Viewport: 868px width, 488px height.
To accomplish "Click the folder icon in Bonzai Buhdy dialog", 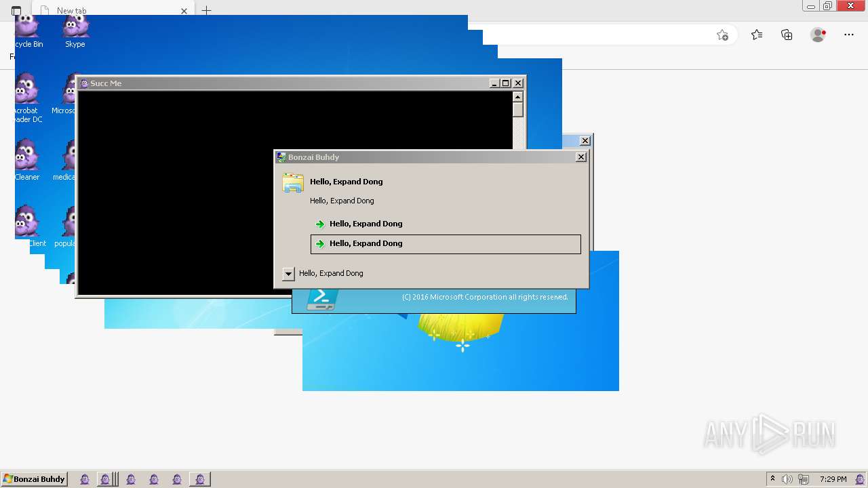I will pyautogui.click(x=293, y=184).
